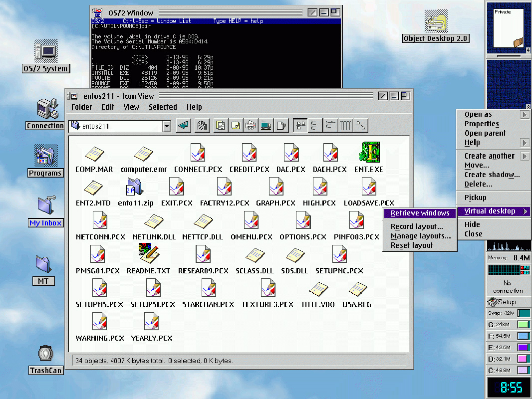
Task: Switch to tree view mode
Action: [x=329, y=125]
